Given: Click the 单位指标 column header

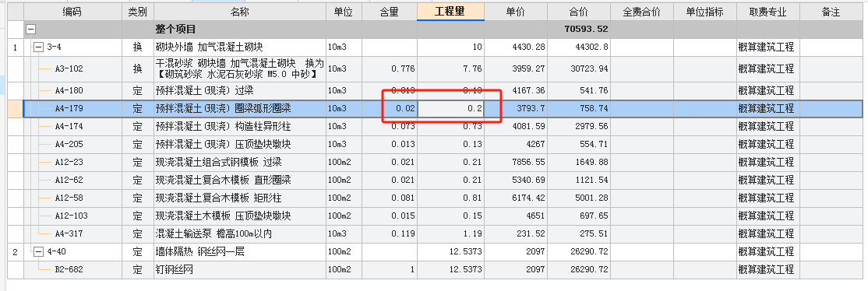Looking at the screenshot, I should 704,12.
